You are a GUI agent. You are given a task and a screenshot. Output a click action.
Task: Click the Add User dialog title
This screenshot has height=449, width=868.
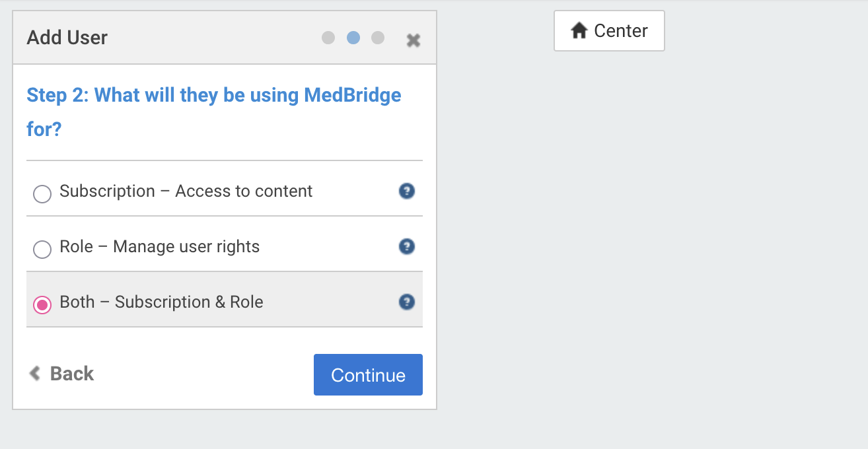[67, 38]
